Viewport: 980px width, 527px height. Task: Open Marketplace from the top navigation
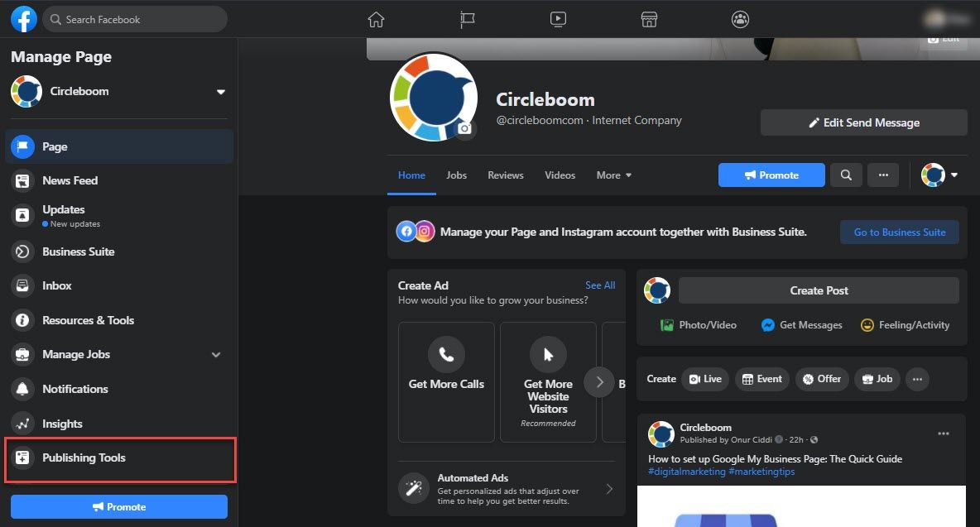[x=649, y=18]
